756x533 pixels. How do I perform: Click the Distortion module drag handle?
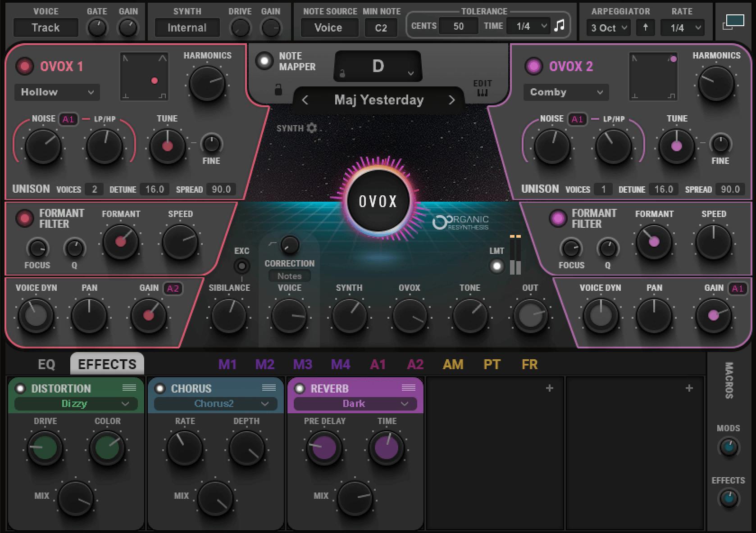pos(129,388)
